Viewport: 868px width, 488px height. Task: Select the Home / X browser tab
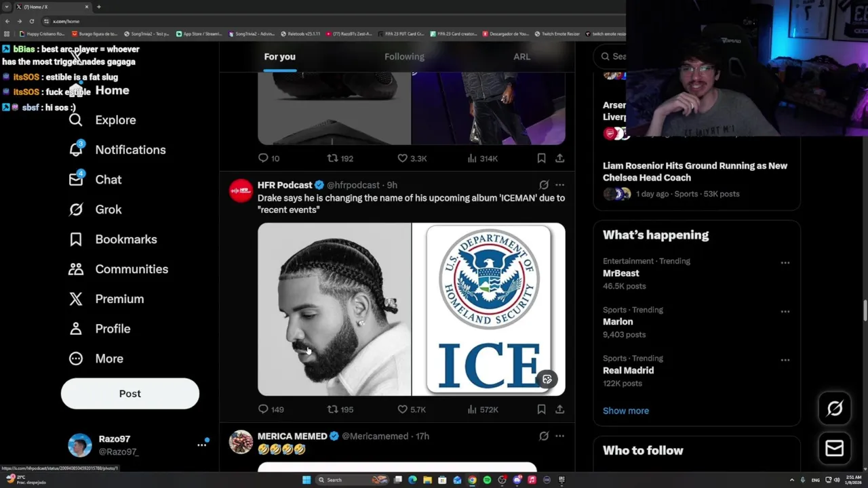click(x=52, y=7)
